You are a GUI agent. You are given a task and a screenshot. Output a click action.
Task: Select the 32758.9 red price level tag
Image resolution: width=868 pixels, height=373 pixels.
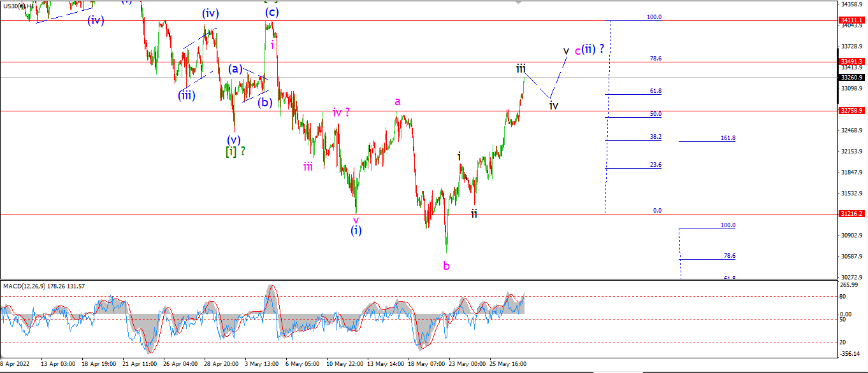pyautogui.click(x=851, y=111)
